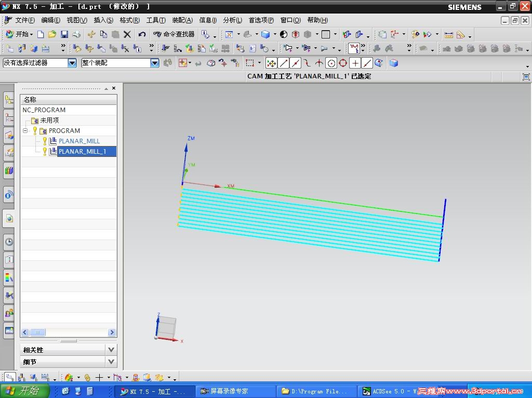Undo the last action with the undo arrow
This screenshot has width=532, height=398.
(142, 34)
